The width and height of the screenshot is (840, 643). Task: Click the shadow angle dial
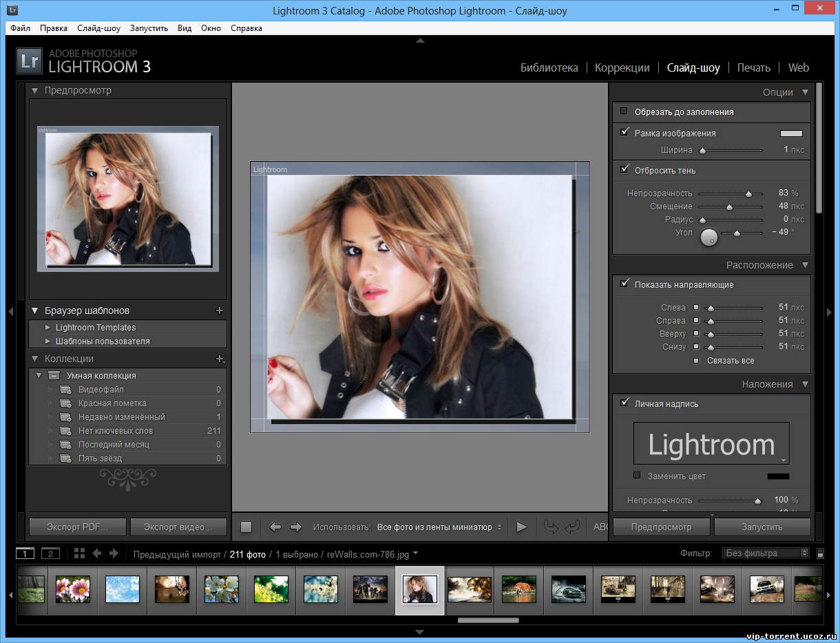(708, 238)
